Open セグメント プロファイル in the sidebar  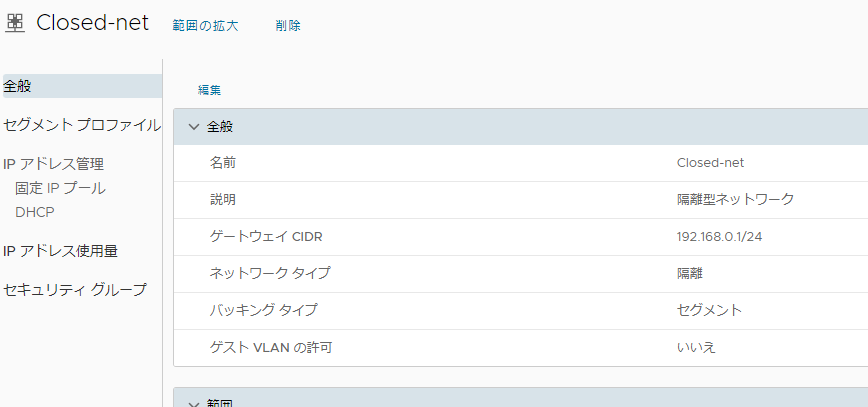81,125
